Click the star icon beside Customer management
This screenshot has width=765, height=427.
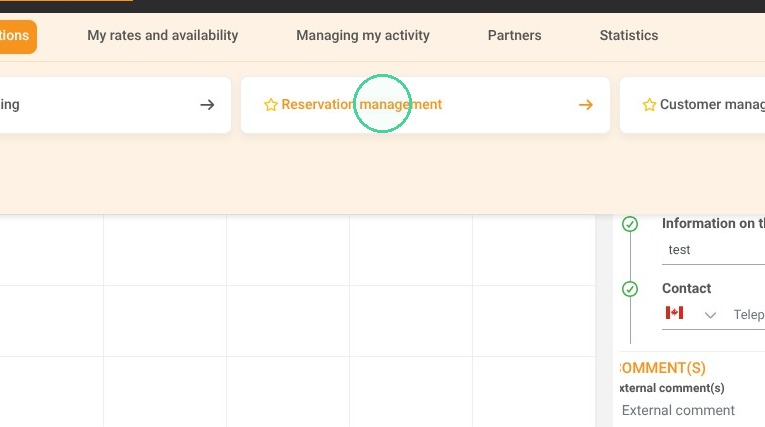[649, 105]
